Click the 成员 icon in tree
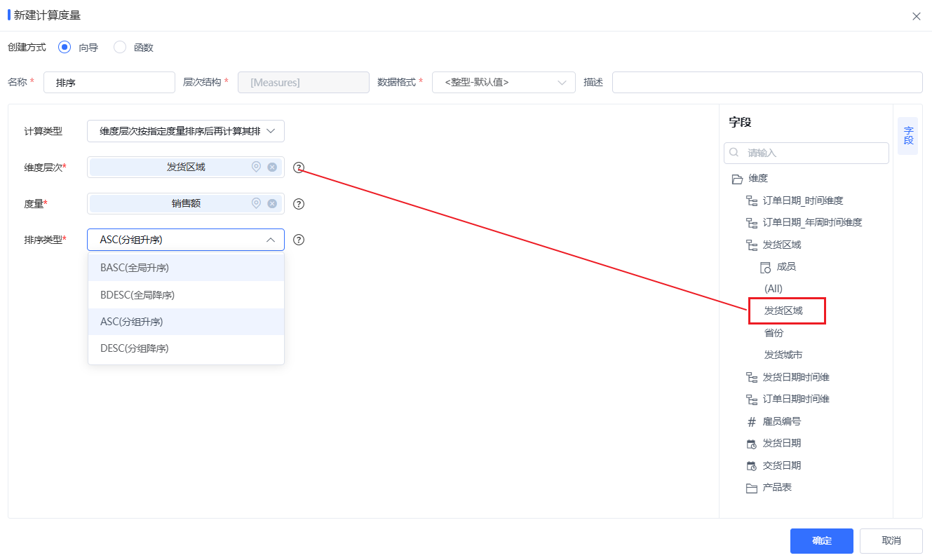932x560 pixels. point(766,267)
